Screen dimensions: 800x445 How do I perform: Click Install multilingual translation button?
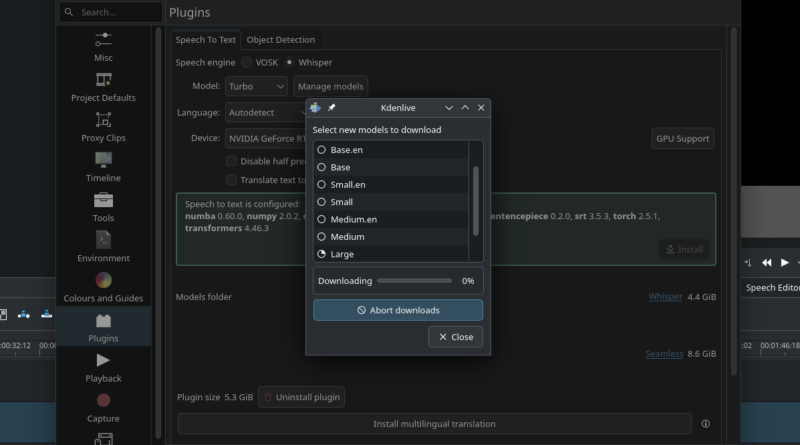[434, 424]
